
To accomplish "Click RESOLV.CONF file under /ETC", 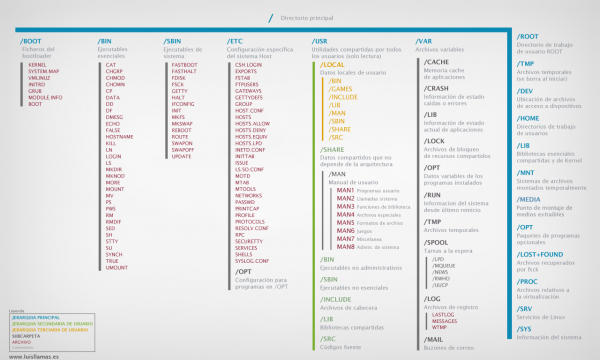I will (252, 228).
